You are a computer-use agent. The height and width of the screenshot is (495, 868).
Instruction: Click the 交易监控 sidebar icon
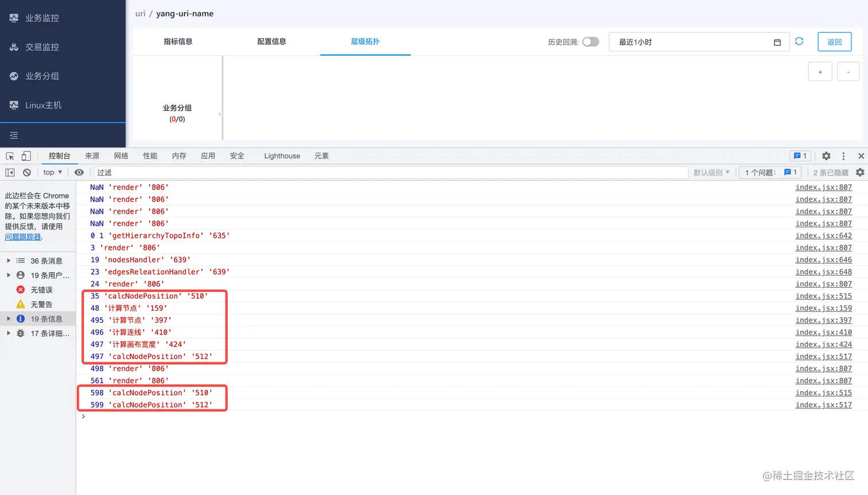tap(14, 47)
